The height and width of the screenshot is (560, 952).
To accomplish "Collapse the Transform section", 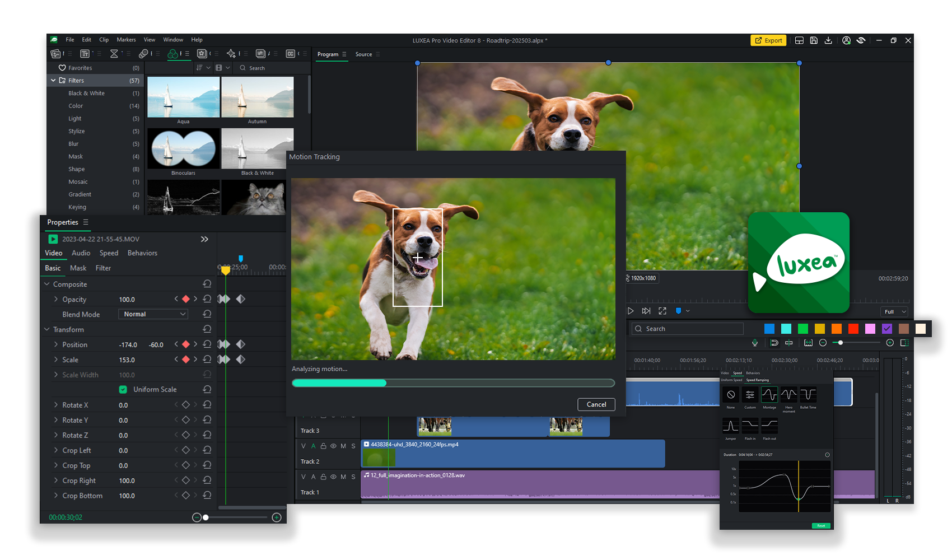I will [47, 330].
